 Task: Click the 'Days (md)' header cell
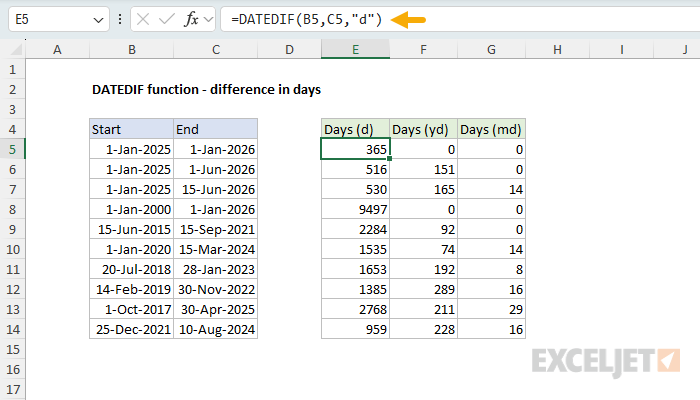pyautogui.click(x=491, y=129)
